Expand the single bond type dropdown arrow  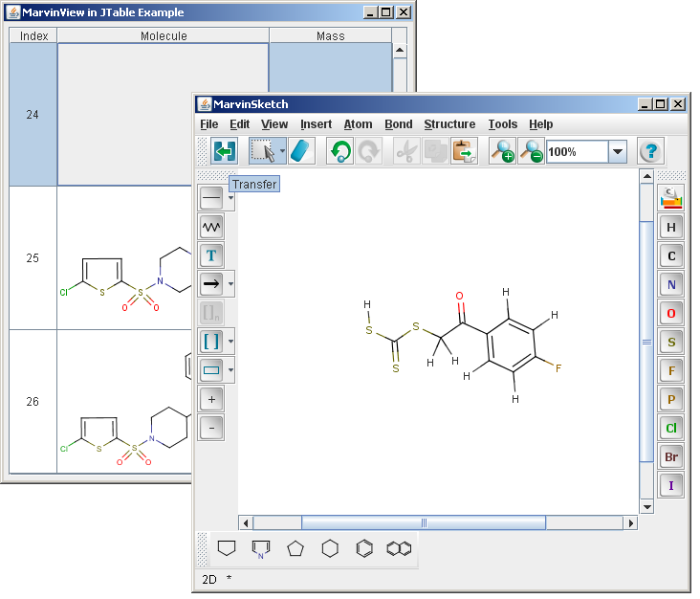231,198
